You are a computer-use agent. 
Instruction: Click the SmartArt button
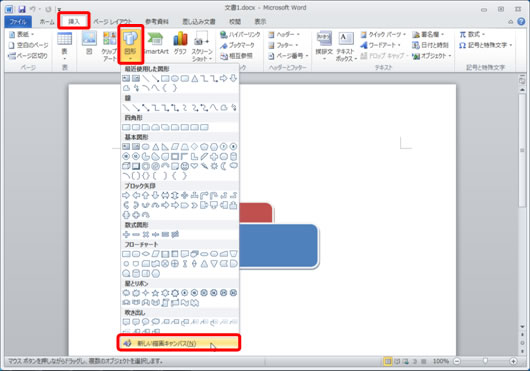pos(156,43)
